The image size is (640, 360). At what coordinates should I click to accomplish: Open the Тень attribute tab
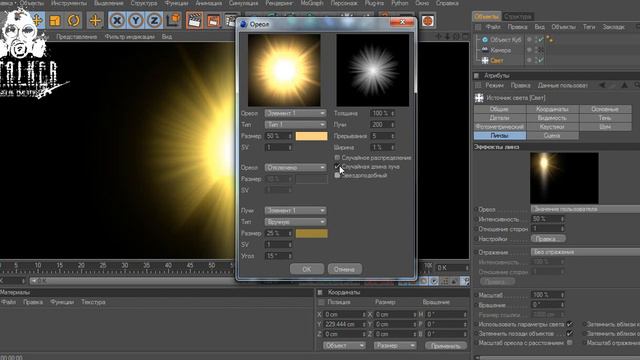605,118
